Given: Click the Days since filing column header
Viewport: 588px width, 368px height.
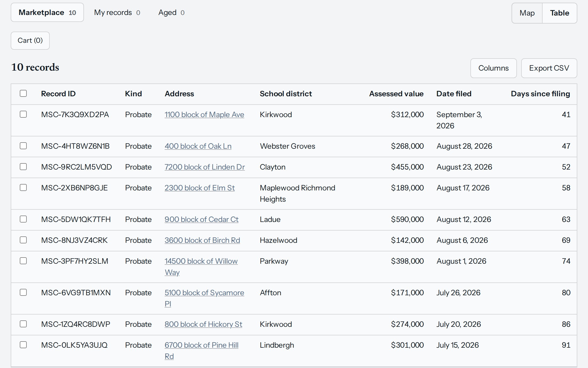Looking at the screenshot, I should [540, 94].
